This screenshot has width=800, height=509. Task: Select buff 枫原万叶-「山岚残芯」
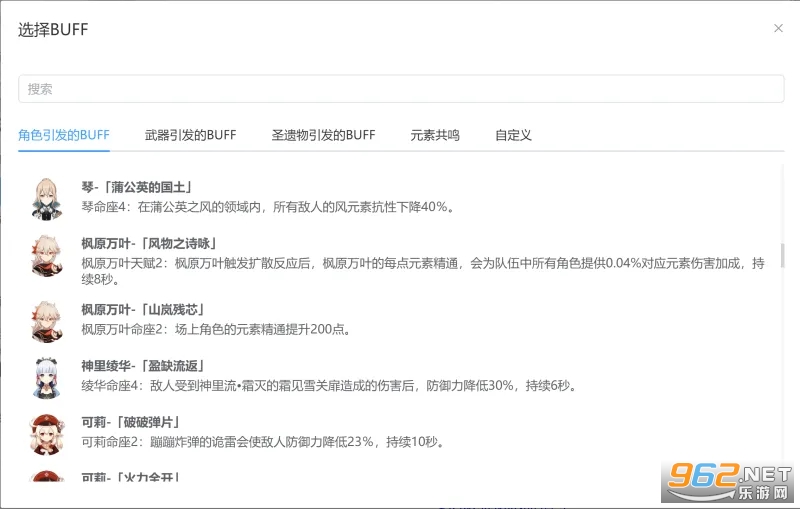coord(143,310)
